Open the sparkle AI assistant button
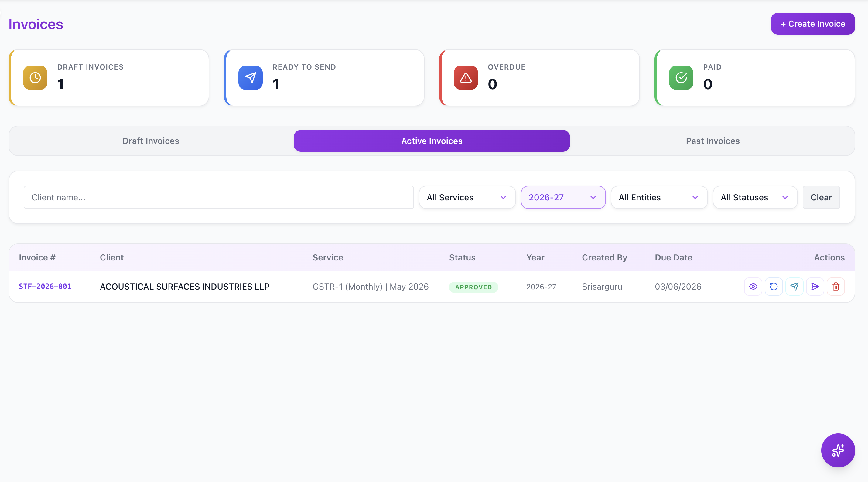Viewport: 868px width, 482px height. [x=838, y=450]
